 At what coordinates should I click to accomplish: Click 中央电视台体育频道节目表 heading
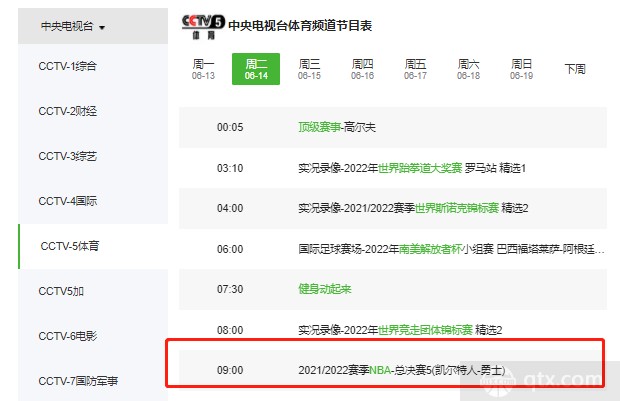pos(300,26)
